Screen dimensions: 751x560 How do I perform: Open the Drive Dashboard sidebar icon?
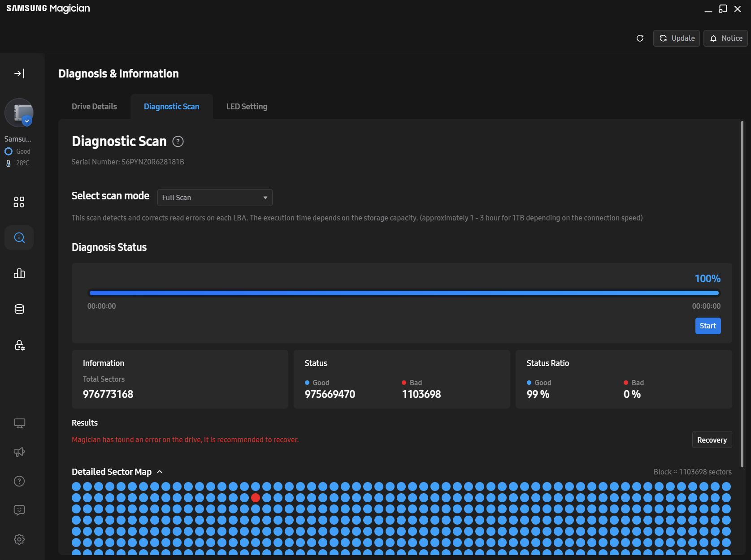(19, 202)
